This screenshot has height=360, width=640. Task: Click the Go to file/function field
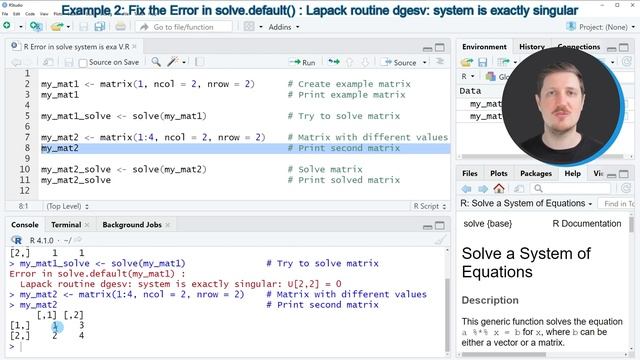184,27
